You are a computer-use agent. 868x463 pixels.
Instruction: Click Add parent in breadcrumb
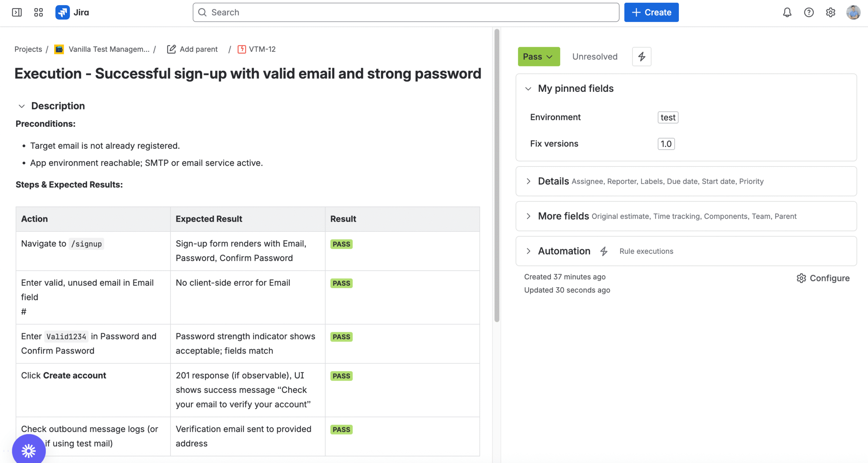point(193,49)
